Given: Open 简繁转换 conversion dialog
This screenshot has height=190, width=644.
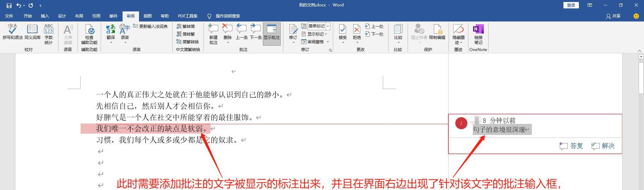Looking at the screenshot, I should coord(188,42).
